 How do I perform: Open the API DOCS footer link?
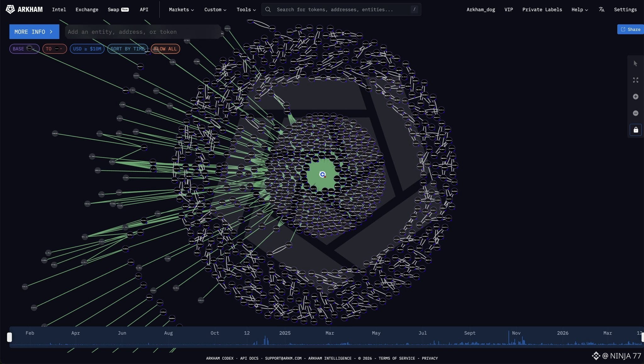pos(249,358)
